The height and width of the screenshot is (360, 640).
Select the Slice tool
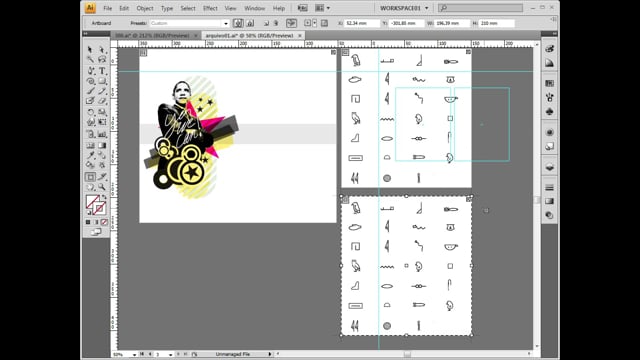(102, 177)
